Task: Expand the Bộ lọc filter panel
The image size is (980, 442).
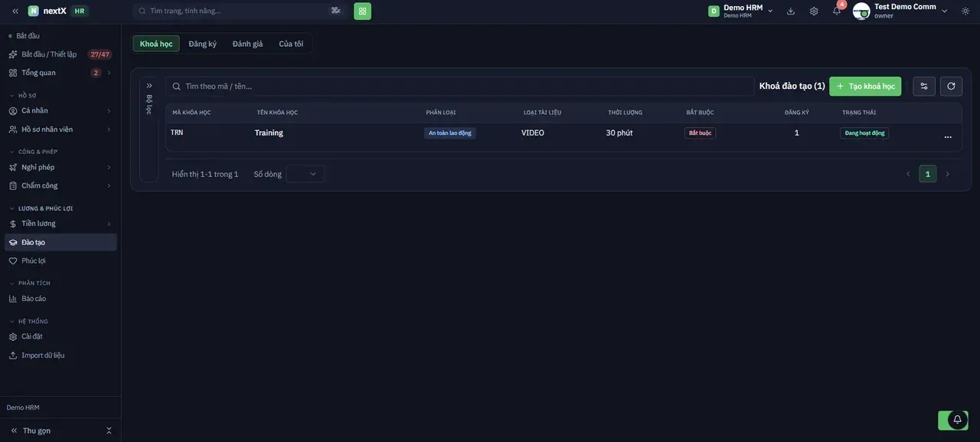Action: tap(149, 86)
